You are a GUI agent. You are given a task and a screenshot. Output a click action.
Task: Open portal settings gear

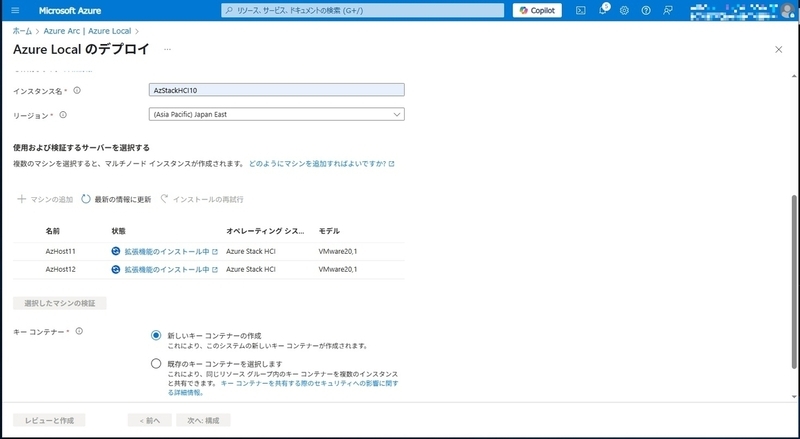click(624, 10)
